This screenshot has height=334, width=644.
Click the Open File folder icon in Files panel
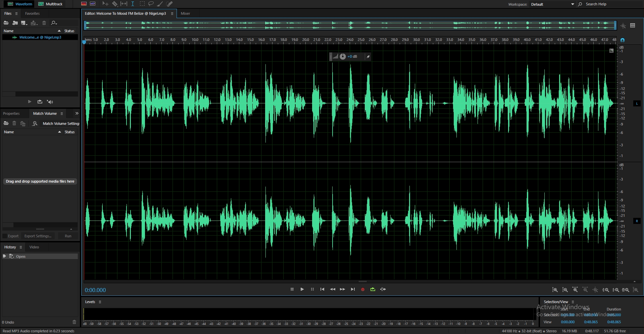6,23
